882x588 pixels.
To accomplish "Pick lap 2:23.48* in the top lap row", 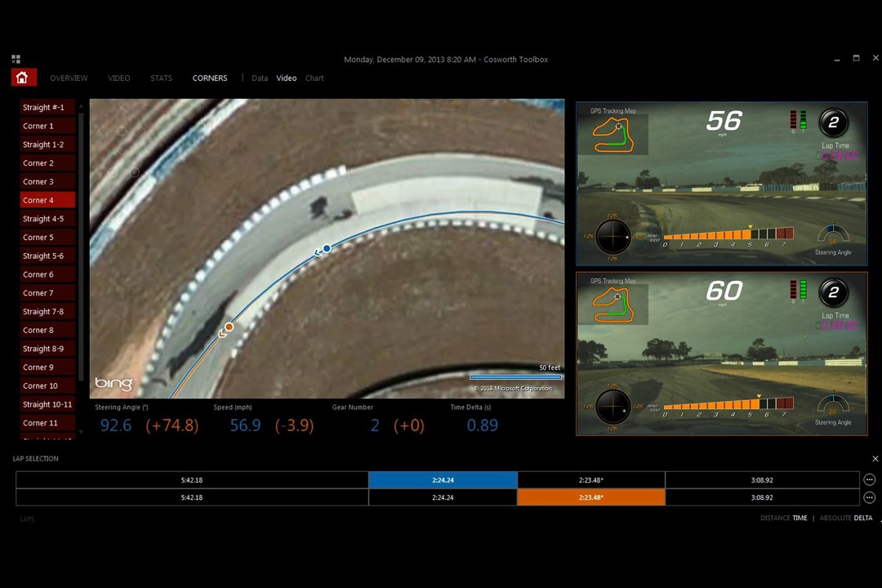I will point(590,480).
